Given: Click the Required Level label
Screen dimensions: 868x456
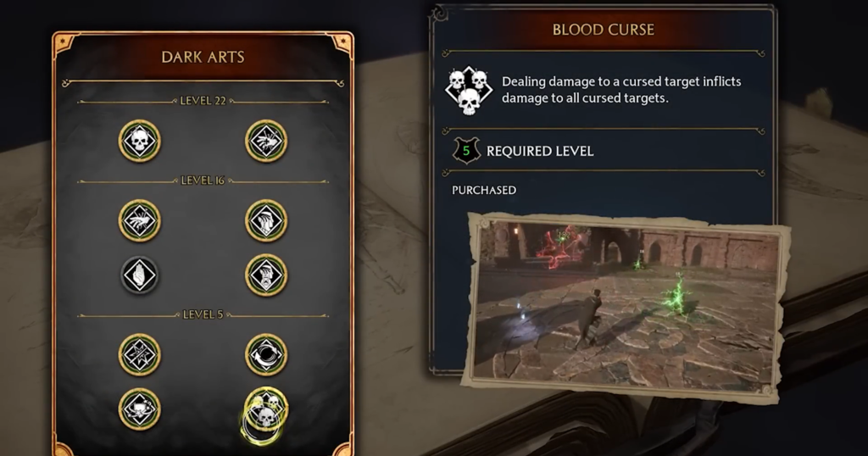Looking at the screenshot, I should click(540, 151).
